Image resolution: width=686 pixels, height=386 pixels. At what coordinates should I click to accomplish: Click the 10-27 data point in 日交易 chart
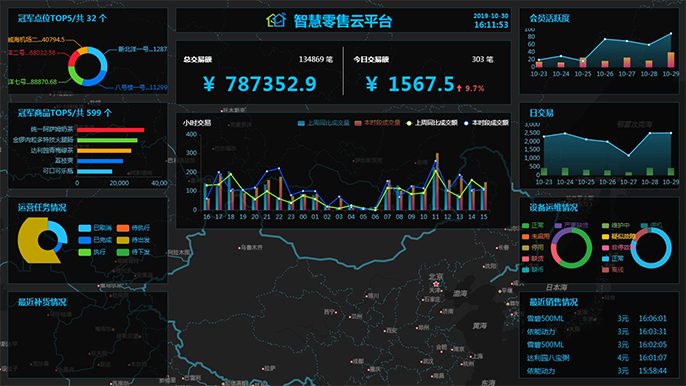629,155
